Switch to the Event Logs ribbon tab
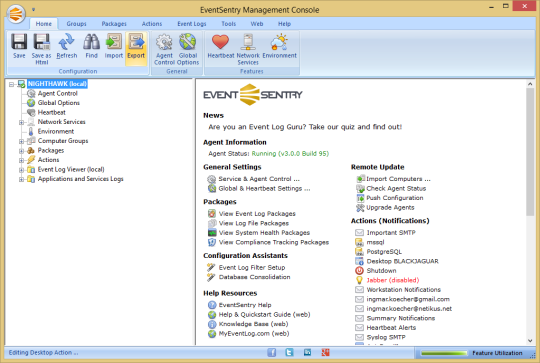Viewport: 540px width, 363px height. [x=192, y=24]
